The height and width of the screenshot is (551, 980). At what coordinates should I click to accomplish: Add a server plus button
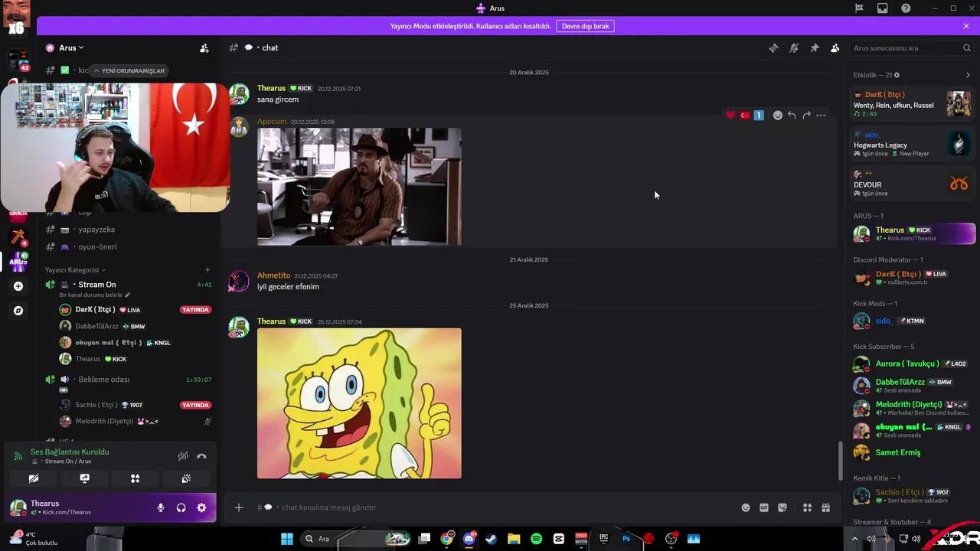[18, 286]
